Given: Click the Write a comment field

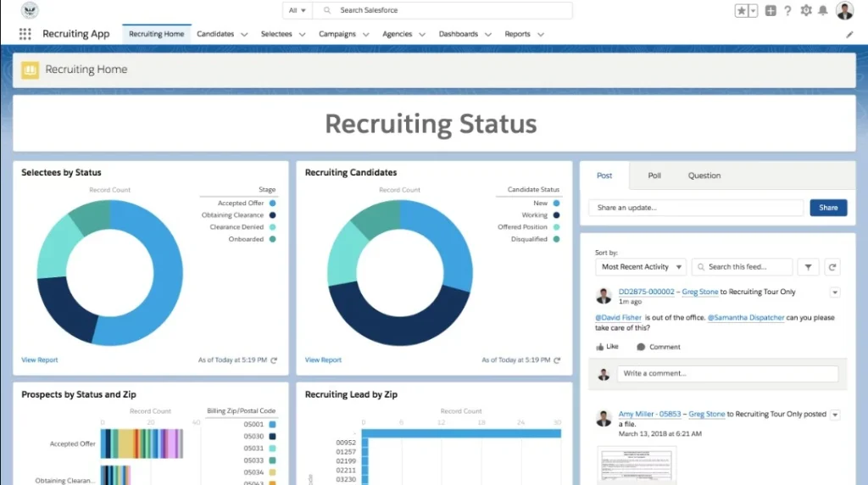Looking at the screenshot, I should click(727, 374).
